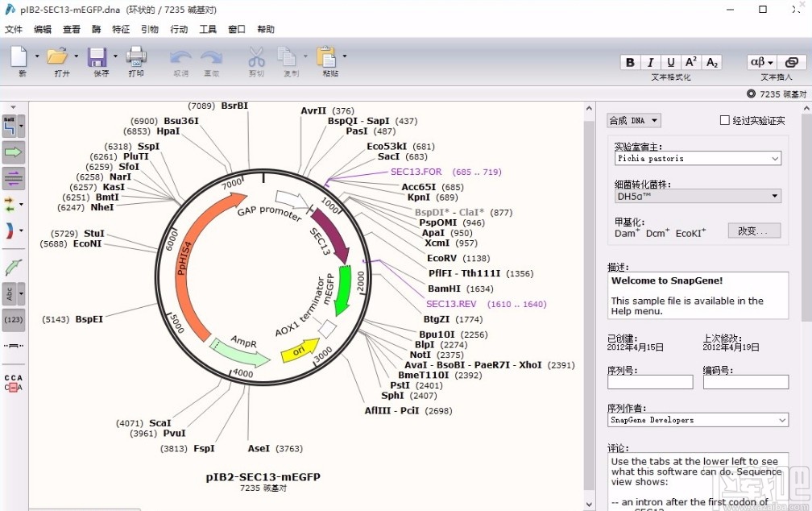Check the 经过实验证实 checkbox
This screenshot has height=511, width=812.
tap(725, 121)
